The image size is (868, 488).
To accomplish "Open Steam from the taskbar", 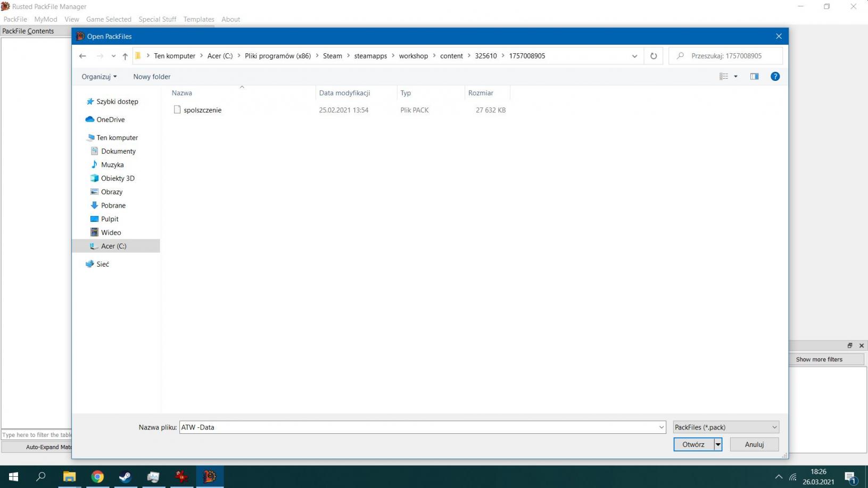I will point(125,476).
